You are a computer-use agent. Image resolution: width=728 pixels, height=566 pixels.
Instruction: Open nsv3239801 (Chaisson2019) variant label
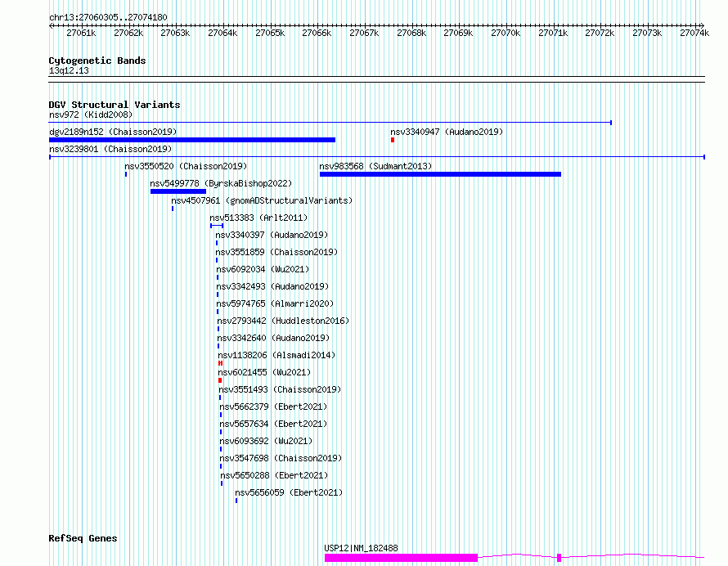[x=110, y=149]
